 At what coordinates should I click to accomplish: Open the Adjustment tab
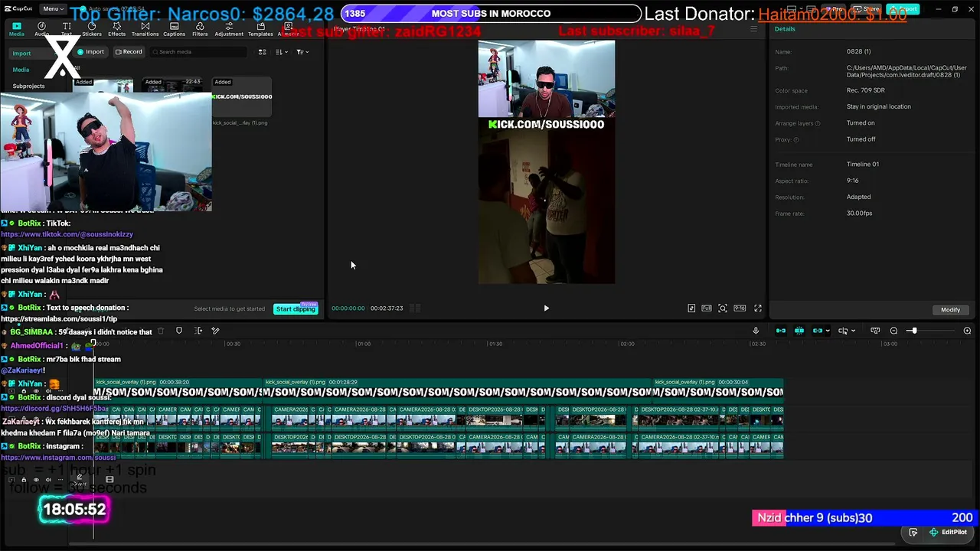[229, 29]
